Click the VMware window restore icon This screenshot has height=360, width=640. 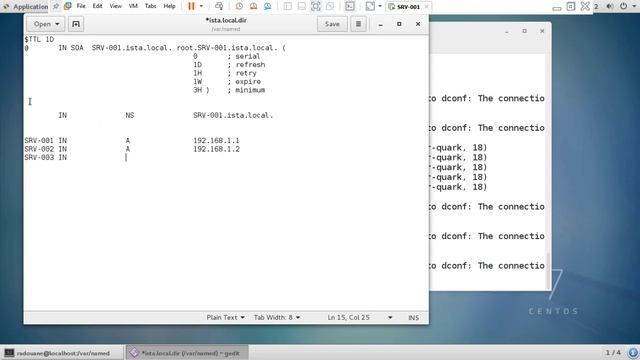click(x=571, y=6)
